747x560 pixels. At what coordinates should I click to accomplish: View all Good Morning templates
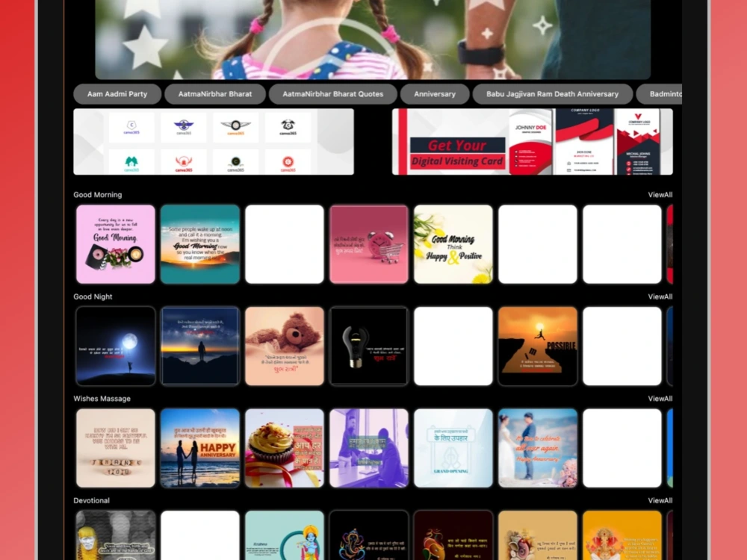click(x=660, y=195)
